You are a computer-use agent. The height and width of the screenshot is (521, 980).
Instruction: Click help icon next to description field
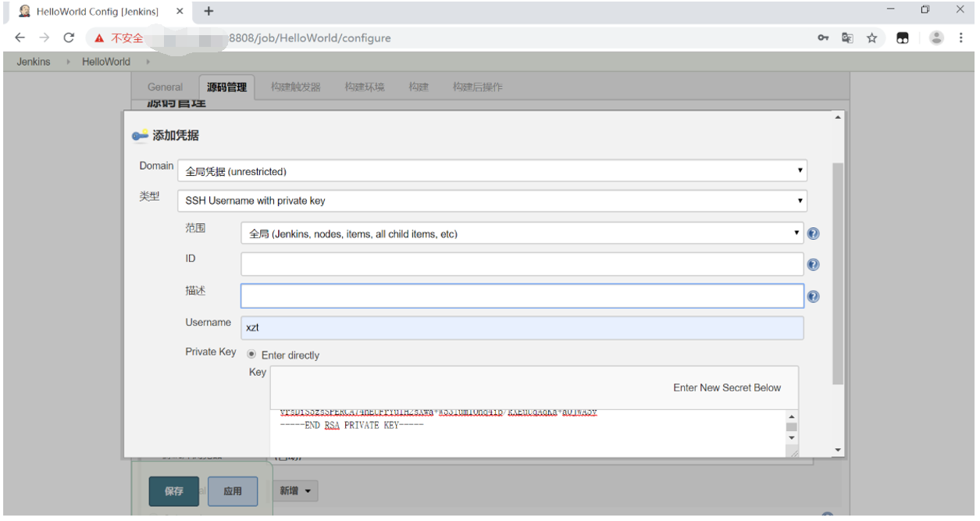click(814, 297)
